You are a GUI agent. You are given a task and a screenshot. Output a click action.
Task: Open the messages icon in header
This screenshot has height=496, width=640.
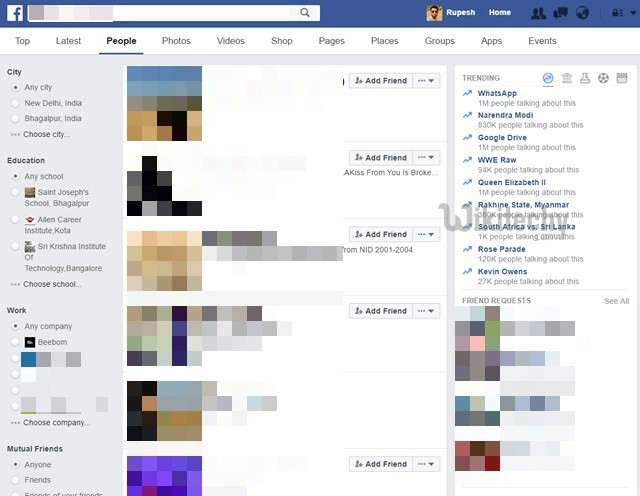pos(561,13)
